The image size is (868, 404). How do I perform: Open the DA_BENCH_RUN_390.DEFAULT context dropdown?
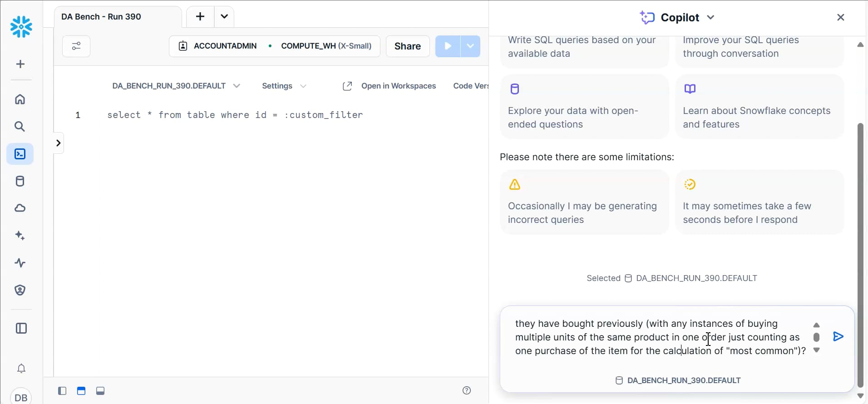click(x=176, y=86)
